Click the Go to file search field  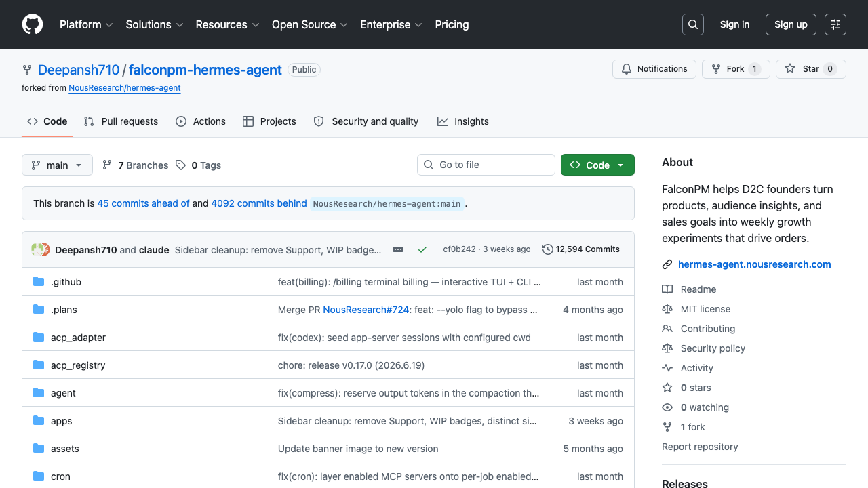(486, 165)
